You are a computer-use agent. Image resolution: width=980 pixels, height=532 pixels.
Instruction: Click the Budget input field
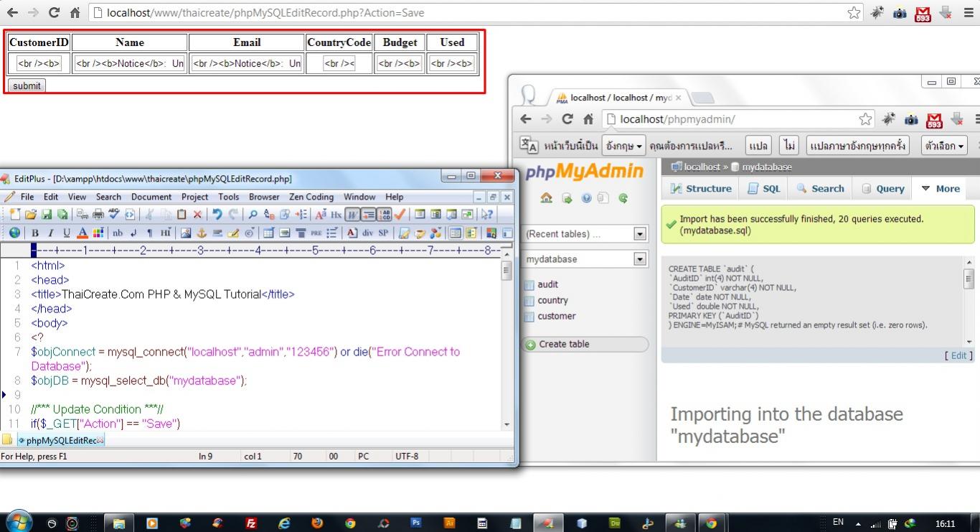(x=400, y=64)
